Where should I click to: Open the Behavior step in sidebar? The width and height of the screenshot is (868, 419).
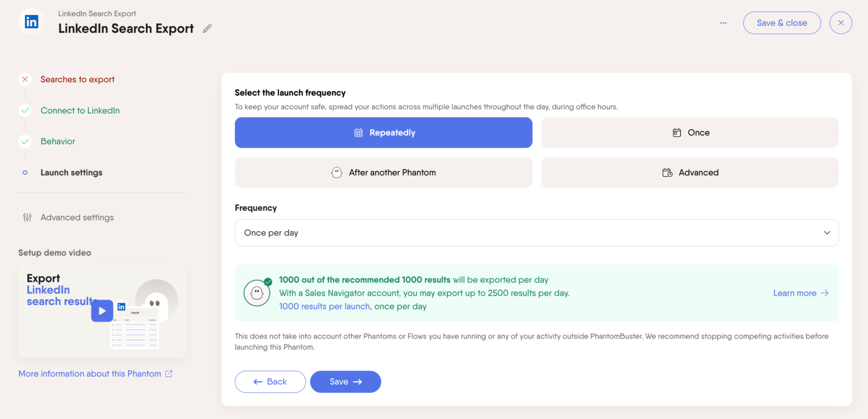(58, 141)
